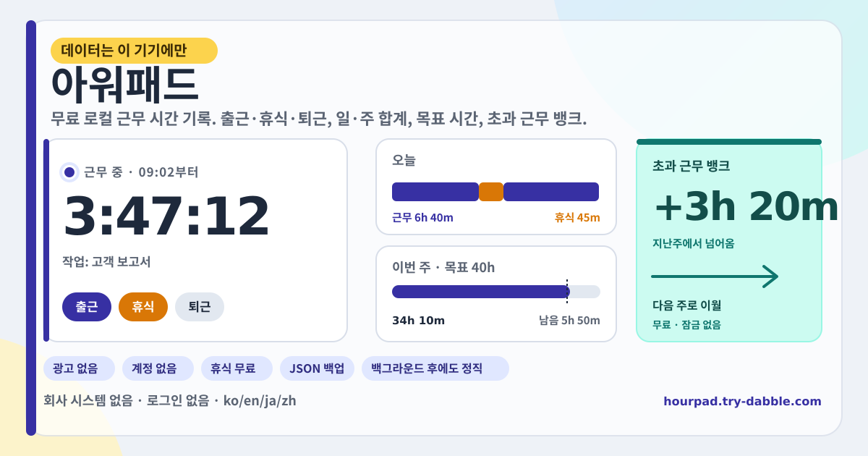Select the 광고 없음 chip
The width and height of the screenshot is (868, 456).
click(80, 368)
